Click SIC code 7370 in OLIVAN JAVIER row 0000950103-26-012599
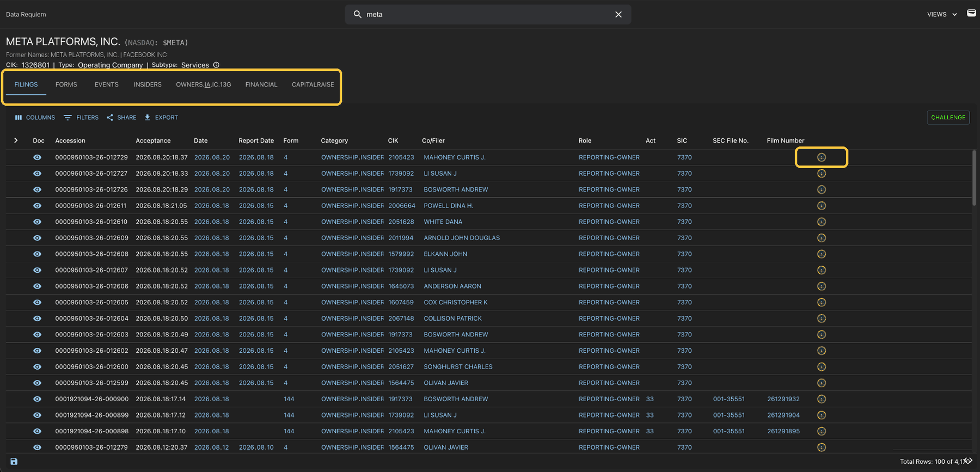980x472 pixels. (x=684, y=383)
